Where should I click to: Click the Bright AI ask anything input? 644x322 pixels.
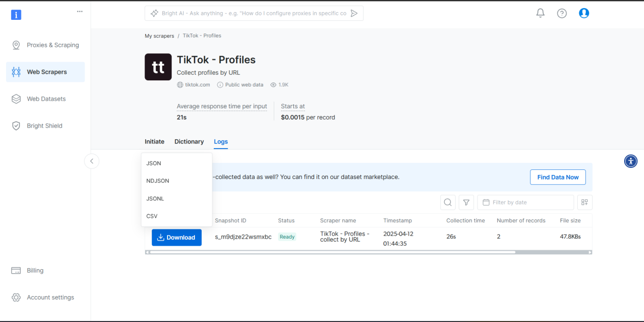click(x=254, y=13)
